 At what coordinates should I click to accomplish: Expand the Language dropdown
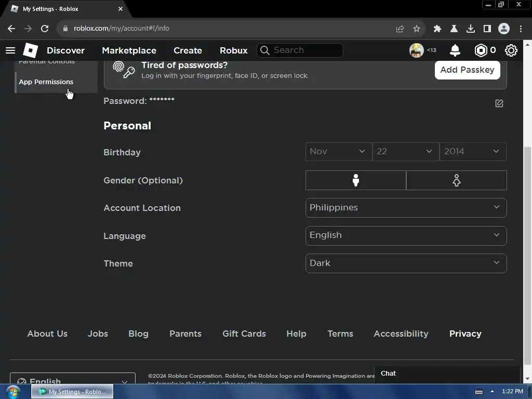pyautogui.click(x=406, y=235)
